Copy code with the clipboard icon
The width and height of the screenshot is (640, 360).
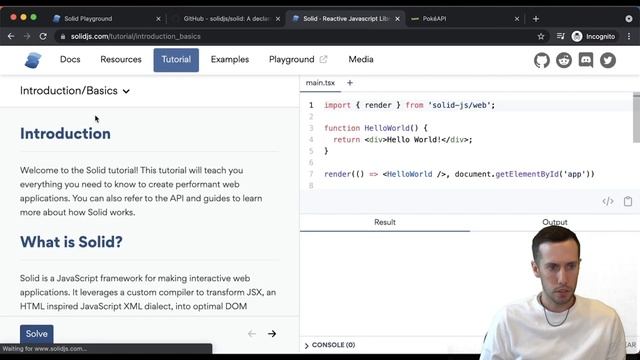tap(628, 201)
